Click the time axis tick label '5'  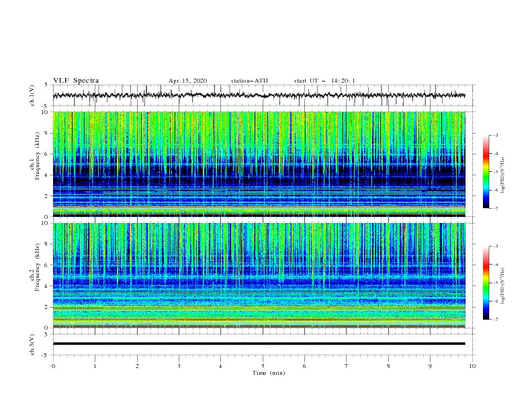pyautogui.click(x=263, y=366)
